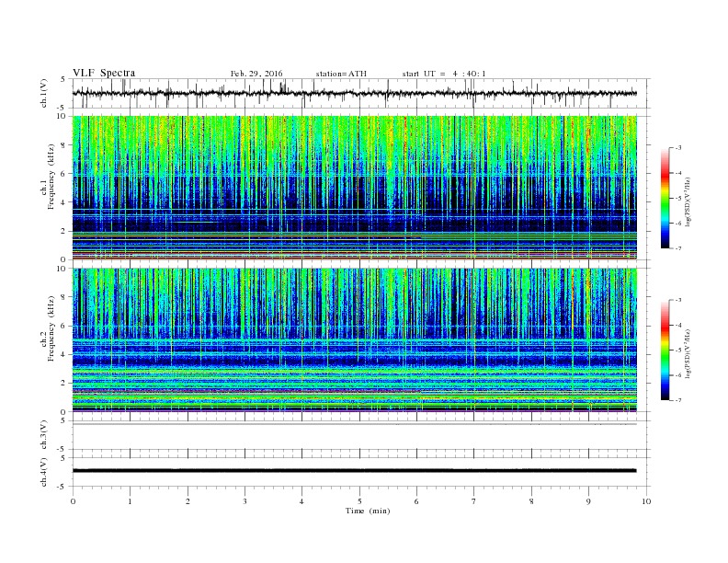Click the time axis tick label '7'

[x=474, y=501]
